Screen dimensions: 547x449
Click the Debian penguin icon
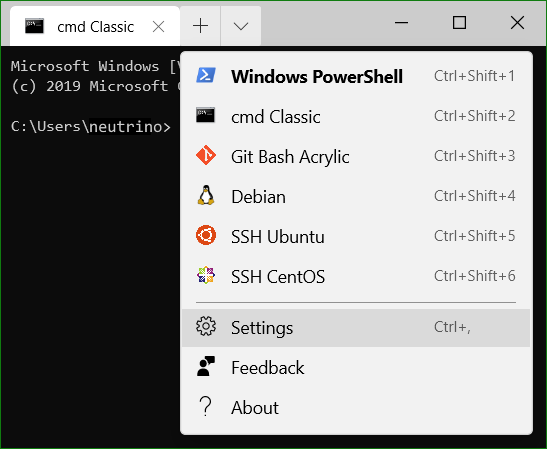pyautogui.click(x=206, y=195)
